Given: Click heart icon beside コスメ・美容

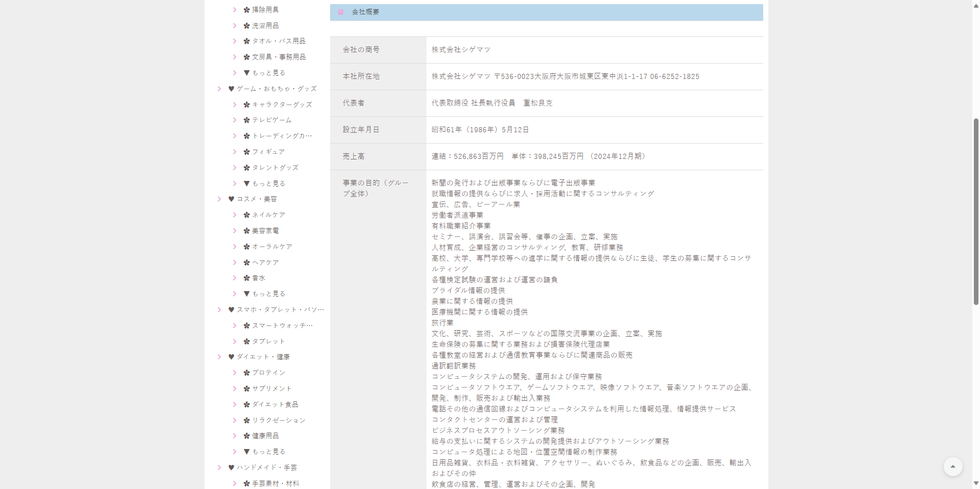Looking at the screenshot, I should pyautogui.click(x=231, y=199).
